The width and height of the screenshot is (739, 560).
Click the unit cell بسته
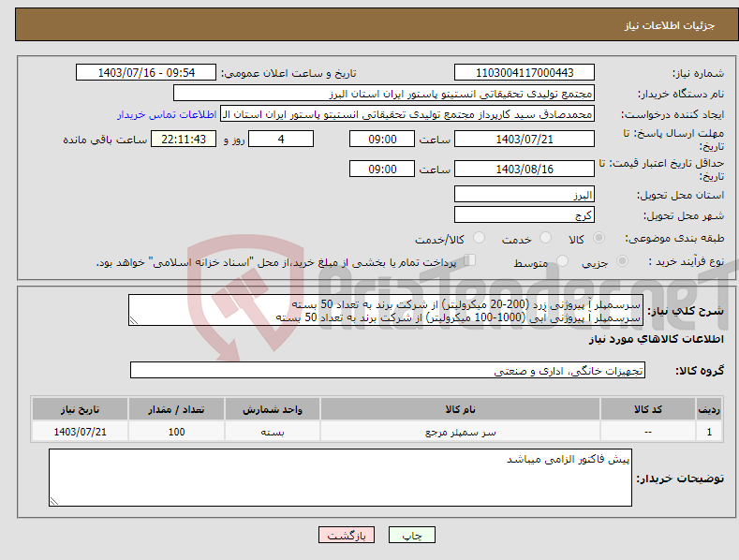[273, 432]
